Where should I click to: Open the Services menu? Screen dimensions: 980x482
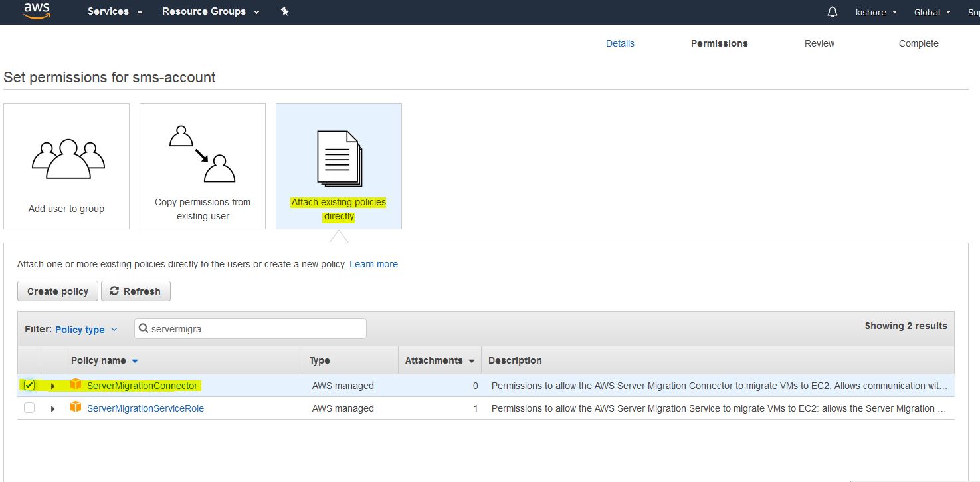[116, 11]
